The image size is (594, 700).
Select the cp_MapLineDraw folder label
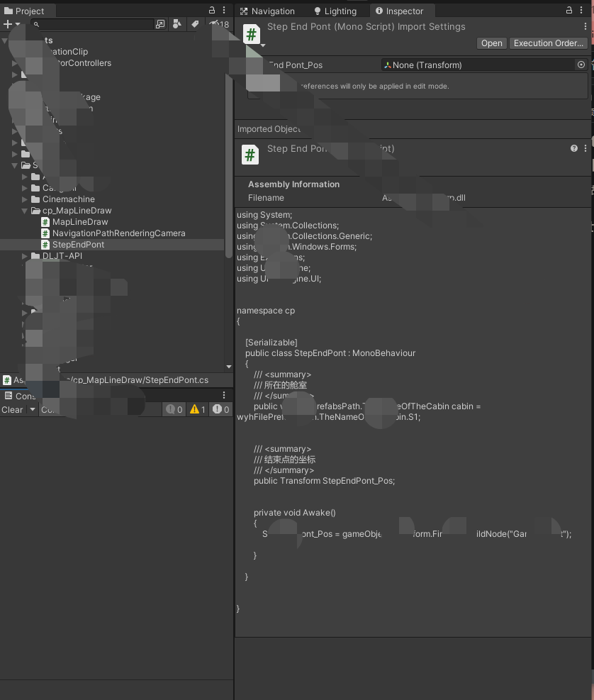77,211
